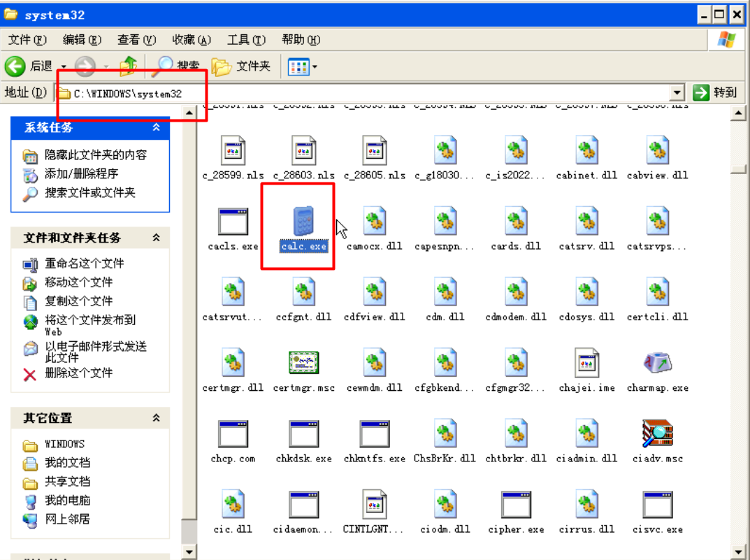Image resolution: width=750 pixels, height=560 pixels.
Task: Click 复制这个文件 task link
Action: pyautogui.click(x=78, y=301)
